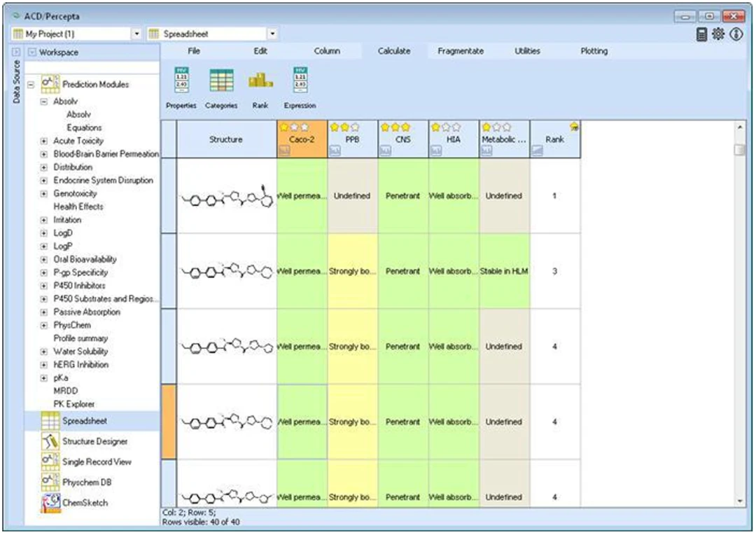Open the My Project dropdown
Image resolution: width=756 pixels, height=533 pixels.
[136, 34]
